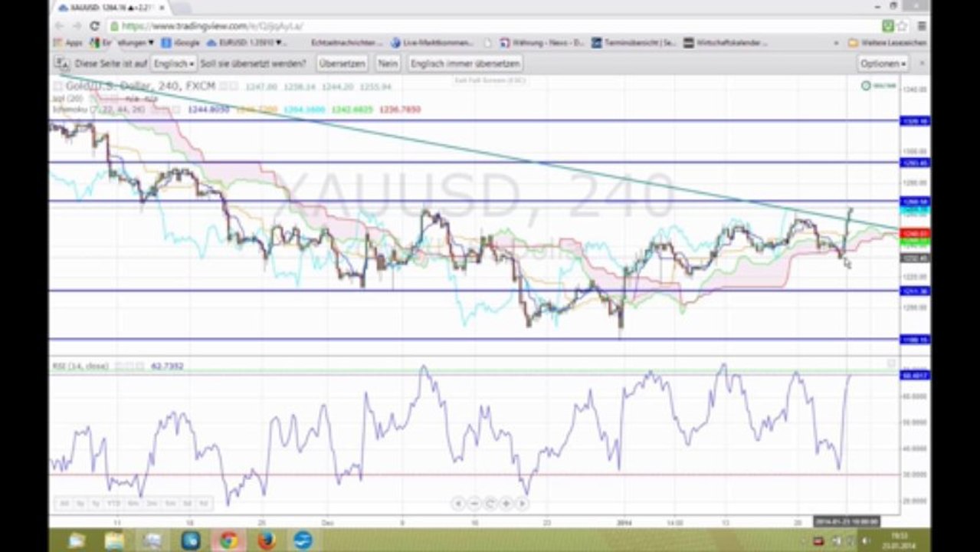Image resolution: width=980 pixels, height=552 pixels.
Task: Open Windows Explorer from the taskbar
Action: [114, 540]
